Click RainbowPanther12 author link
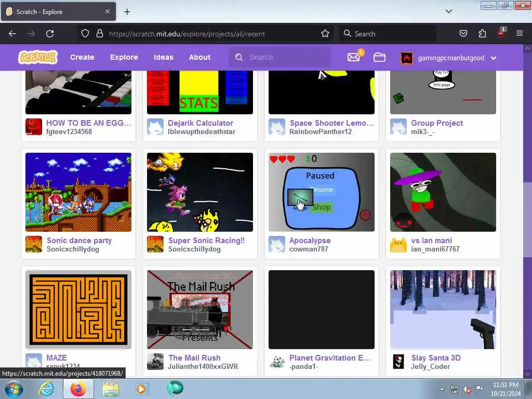532x399 pixels. pos(320,131)
